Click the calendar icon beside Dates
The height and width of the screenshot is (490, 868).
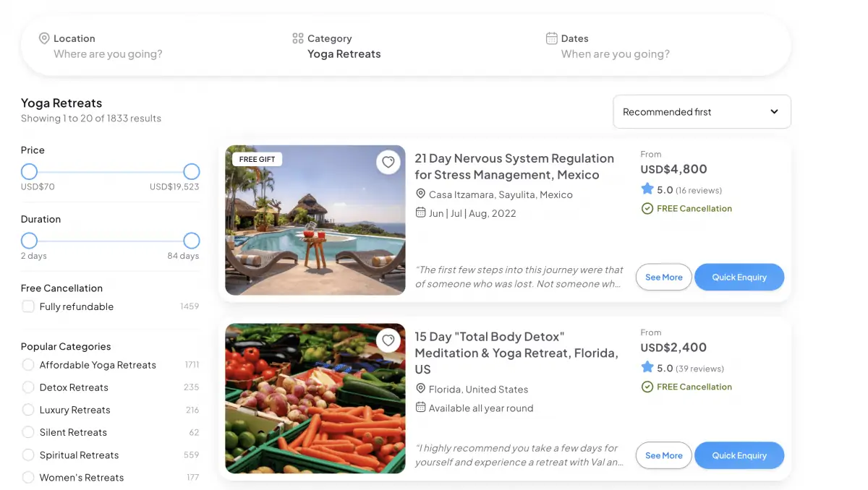pos(552,38)
